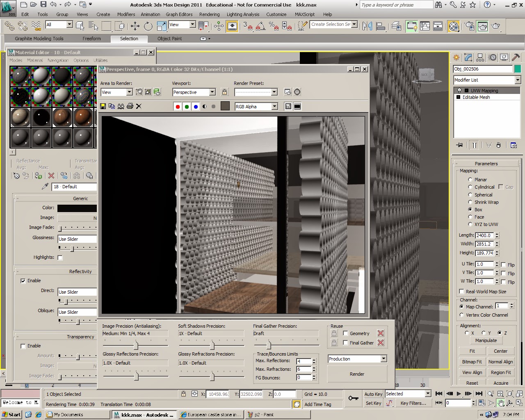Image resolution: width=525 pixels, height=420 pixels.
Task: Click the Bitmap Fit button
Action: [x=472, y=362]
